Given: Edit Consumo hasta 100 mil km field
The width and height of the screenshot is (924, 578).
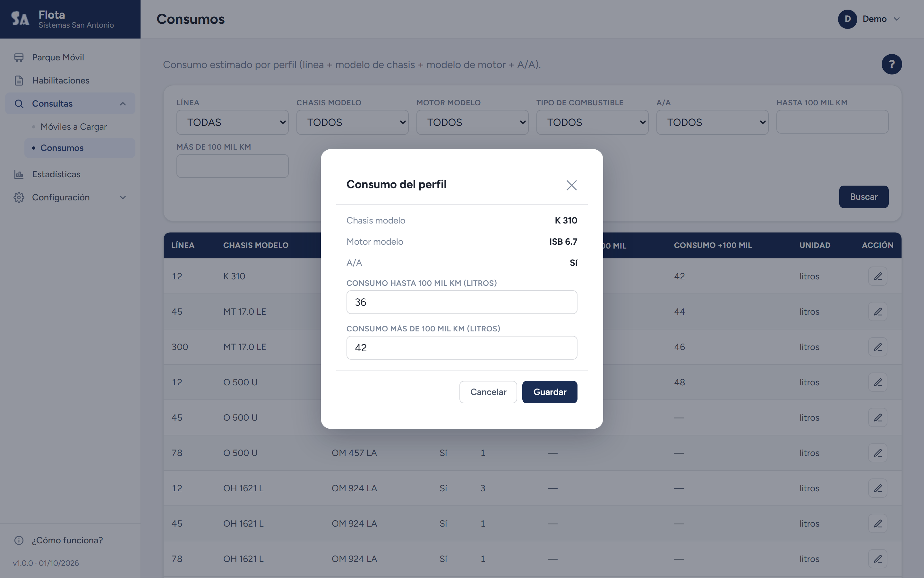Looking at the screenshot, I should tap(462, 302).
